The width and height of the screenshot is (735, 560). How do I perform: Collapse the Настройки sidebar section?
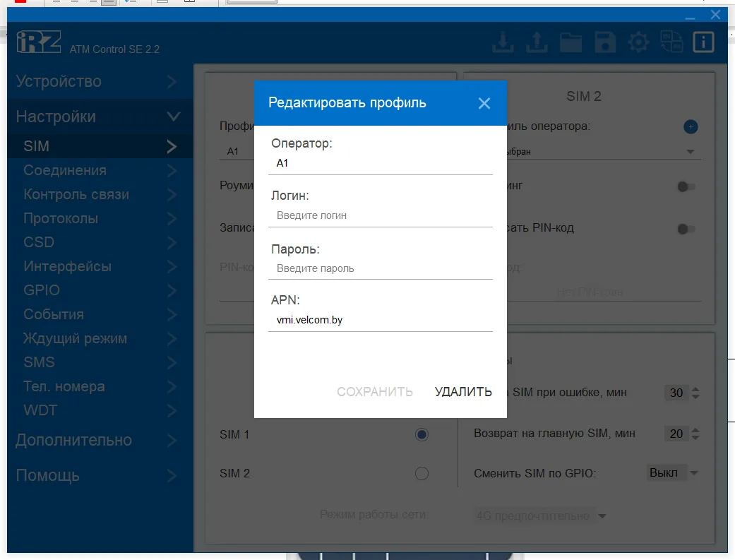pos(100,117)
